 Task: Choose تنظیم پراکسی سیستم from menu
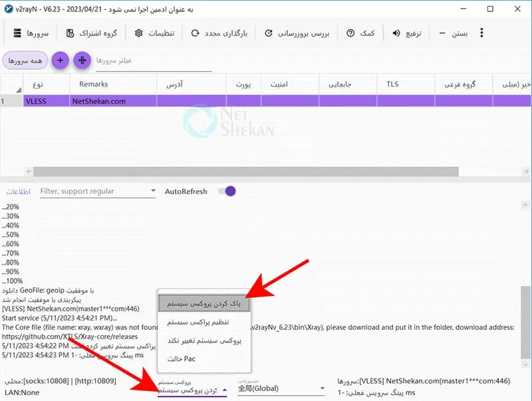204,322
